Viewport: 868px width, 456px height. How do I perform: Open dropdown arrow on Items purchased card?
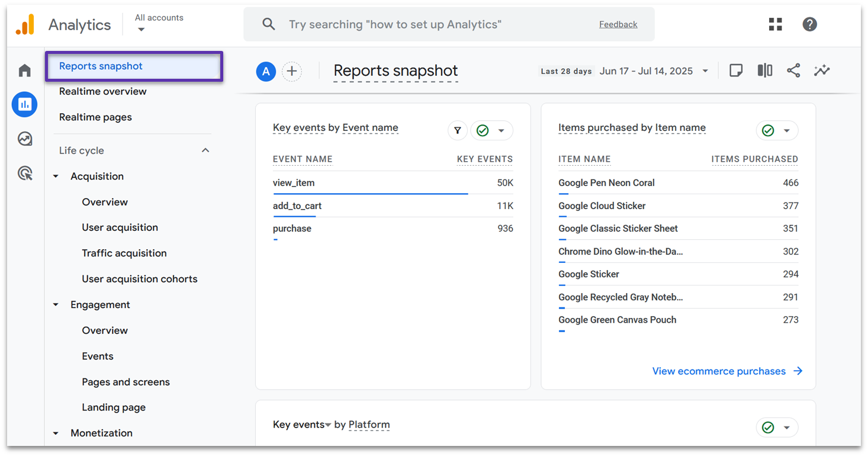[x=786, y=131]
